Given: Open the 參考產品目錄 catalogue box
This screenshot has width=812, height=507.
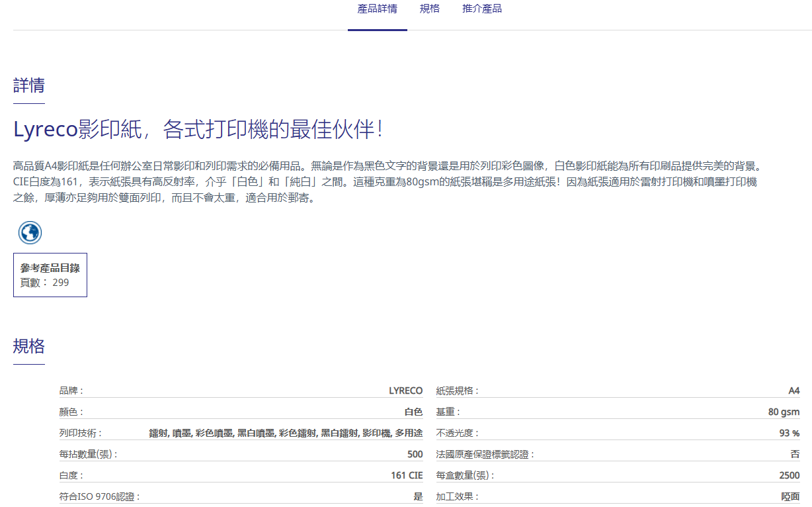Looking at the screenshot, I should click(x=50, y=275).
